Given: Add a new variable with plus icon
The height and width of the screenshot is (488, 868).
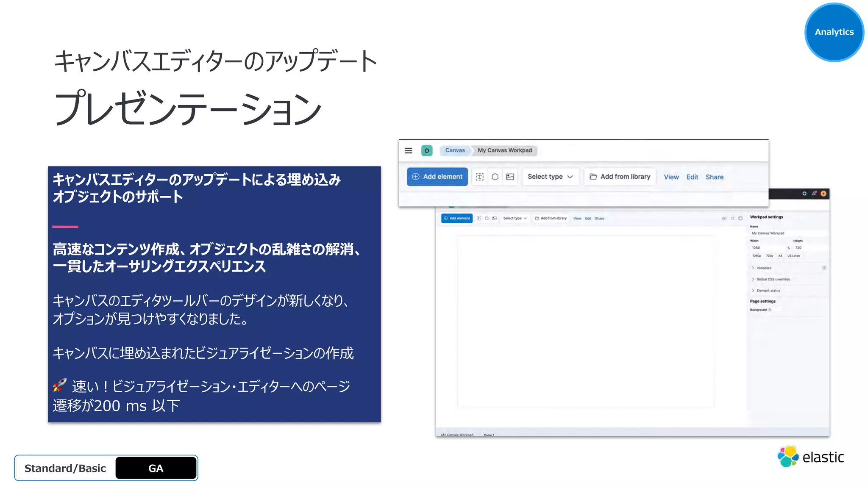Looking at the screenshot, I should tap(824, 268).
